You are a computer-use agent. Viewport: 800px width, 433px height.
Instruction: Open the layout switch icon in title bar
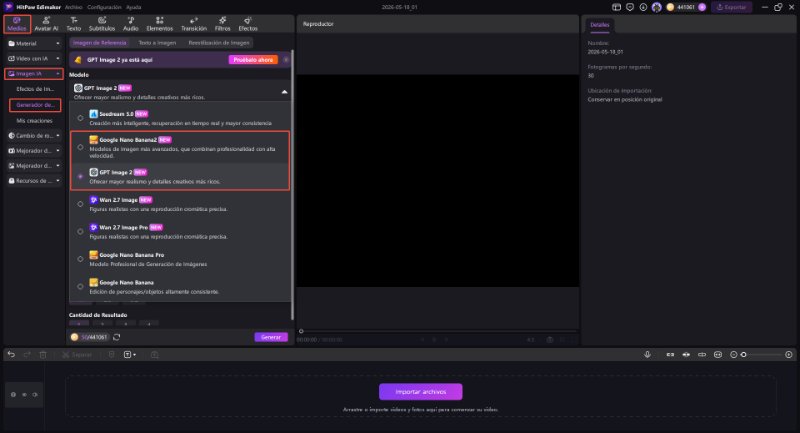pyautogui.click(x=616, y=7)
